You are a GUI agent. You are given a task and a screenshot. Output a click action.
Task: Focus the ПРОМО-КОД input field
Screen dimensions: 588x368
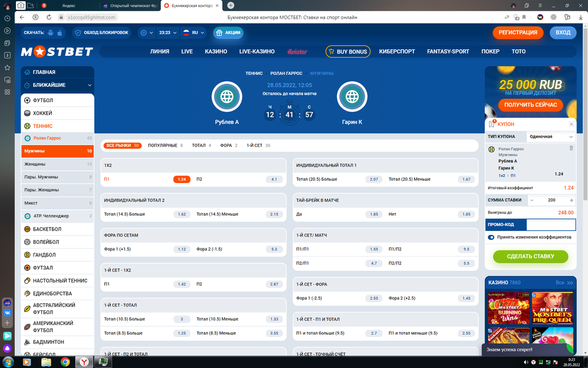click(551, 224)
